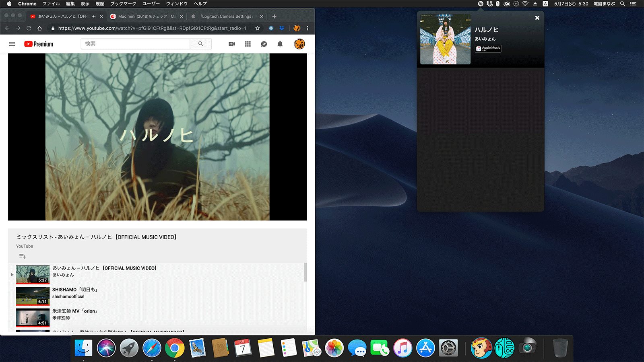Open the YouTube notifications bell
This screenshot has height=362, width=644.
point(280,44)
